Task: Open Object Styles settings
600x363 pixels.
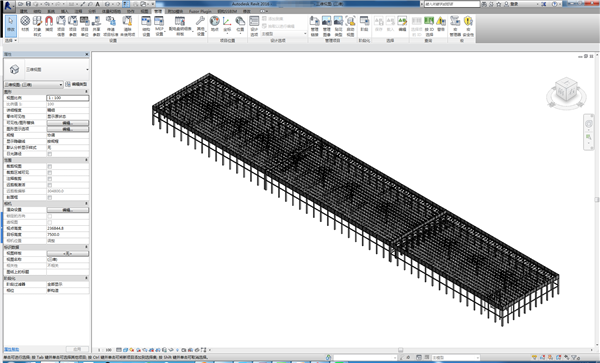Action: 37,25
